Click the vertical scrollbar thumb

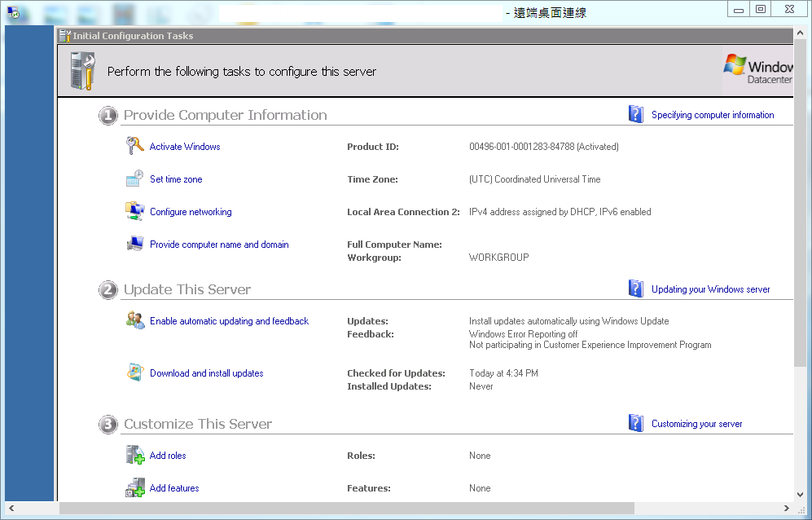[x=800, y=204]
